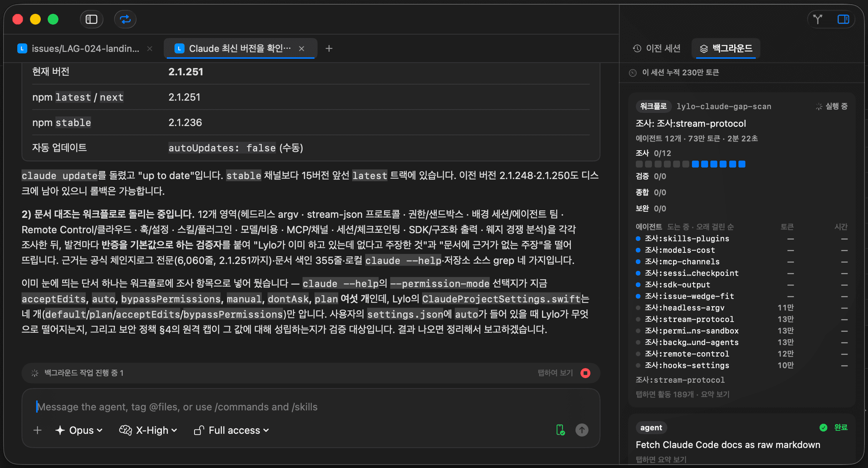Select agent row 조사:sdk-output

click(x=742, y=285)
